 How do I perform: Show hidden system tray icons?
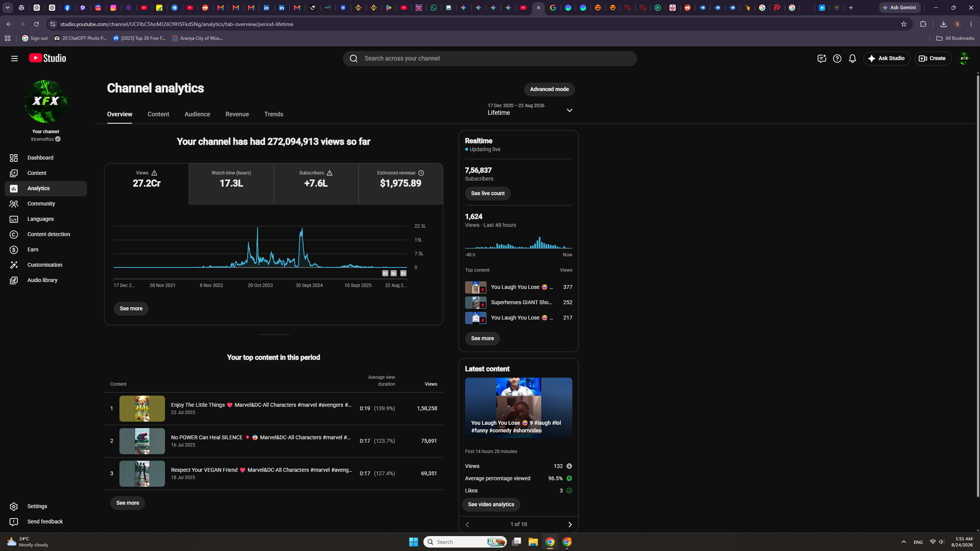pos(904,542)
